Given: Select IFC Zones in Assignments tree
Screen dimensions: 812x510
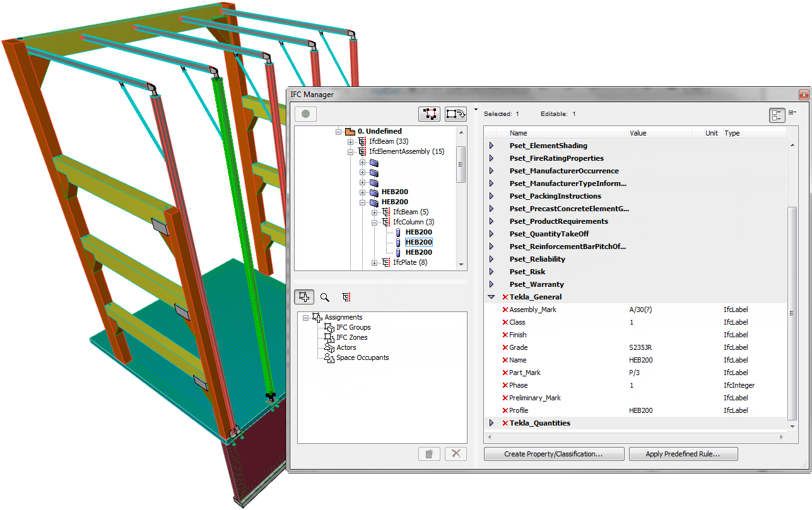Looking at the screenshot, I should [x=353, y=337].
